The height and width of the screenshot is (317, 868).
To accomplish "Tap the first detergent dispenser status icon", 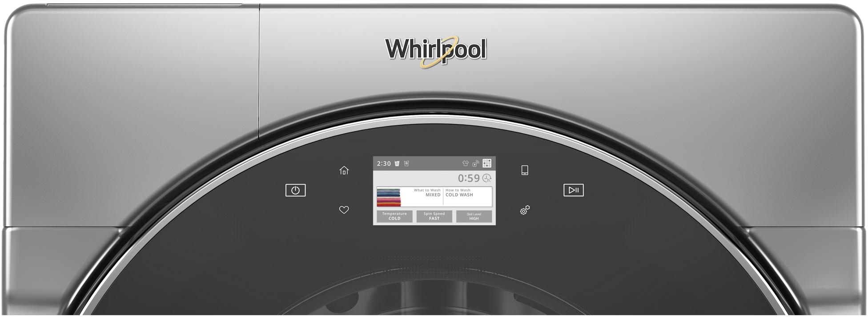I will point(397,163).
